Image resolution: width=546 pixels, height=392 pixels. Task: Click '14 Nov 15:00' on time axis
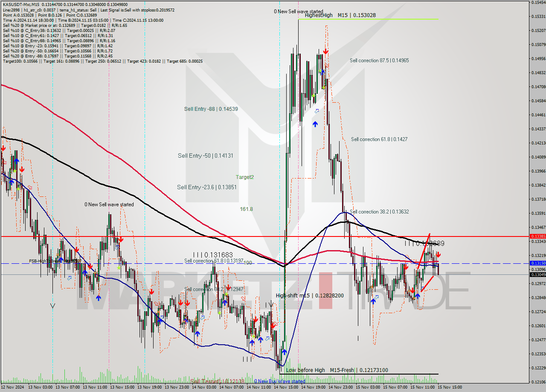point(286,387)
